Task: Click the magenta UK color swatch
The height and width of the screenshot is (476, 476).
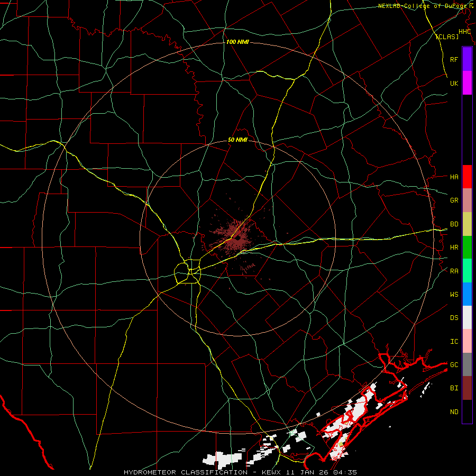Action: (x=467, y=83)
